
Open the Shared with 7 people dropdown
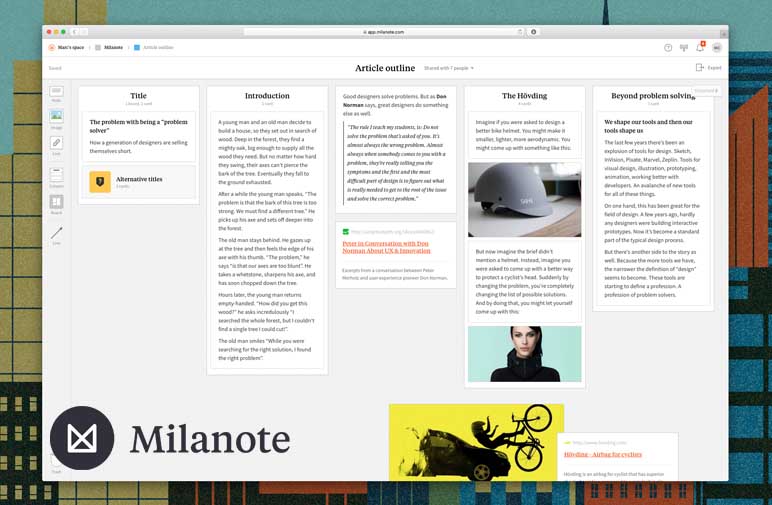click(x=449, y=68)
